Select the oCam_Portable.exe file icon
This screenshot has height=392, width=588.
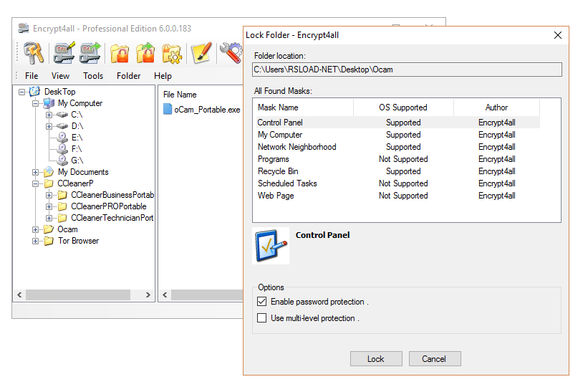[x=168, y=109]
